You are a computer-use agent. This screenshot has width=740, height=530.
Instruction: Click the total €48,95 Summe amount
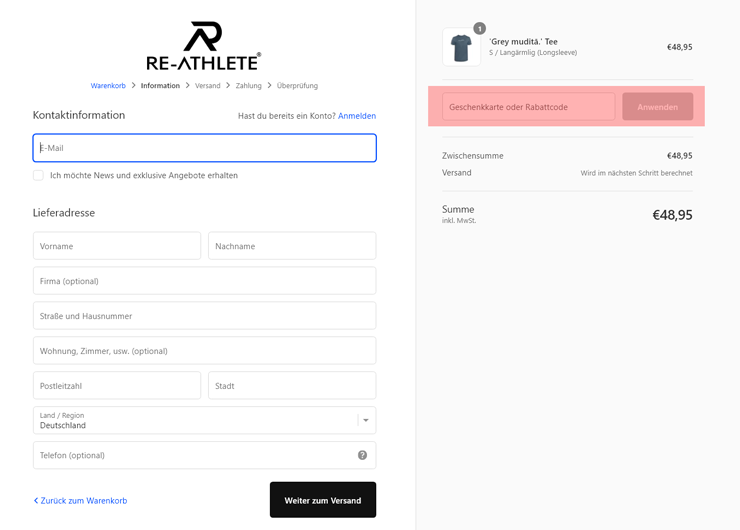pos(672,215)
